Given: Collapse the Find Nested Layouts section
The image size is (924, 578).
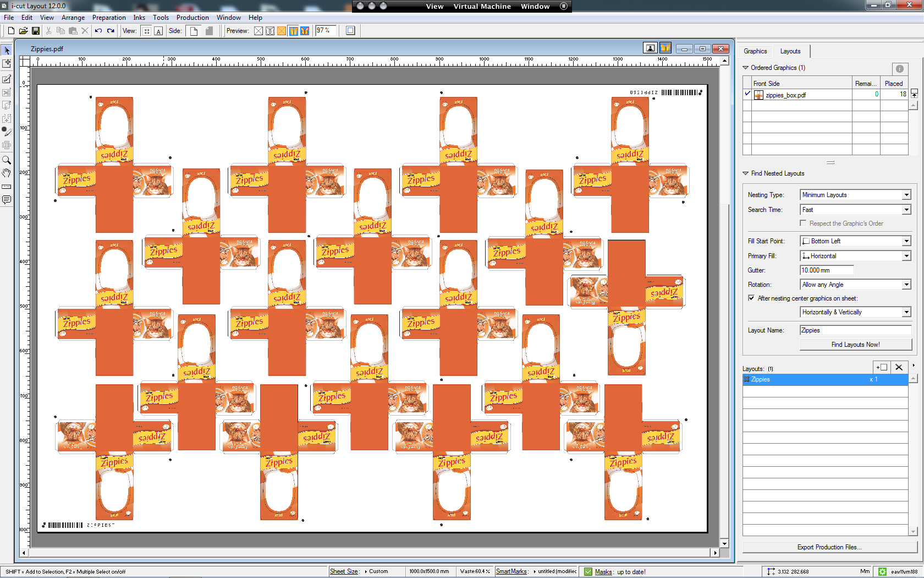Looking at the screenshot, I should tap(746, 173).
